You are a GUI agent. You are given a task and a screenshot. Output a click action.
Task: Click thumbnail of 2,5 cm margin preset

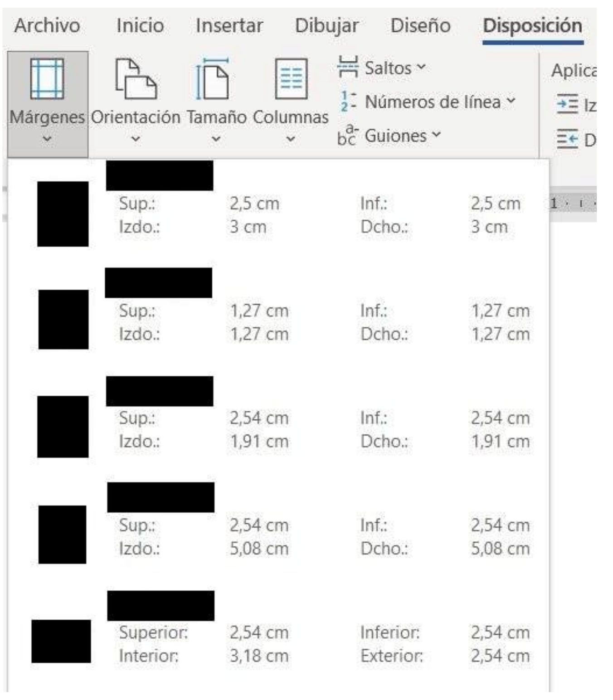[x=63, y=214]
